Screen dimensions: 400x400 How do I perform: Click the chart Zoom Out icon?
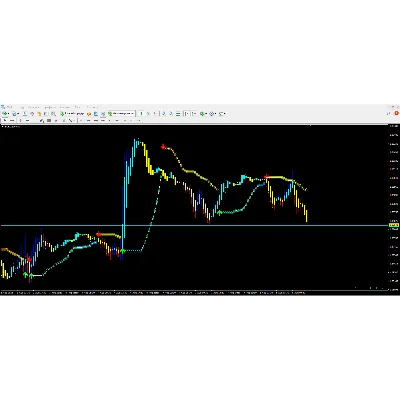point(171,114)
